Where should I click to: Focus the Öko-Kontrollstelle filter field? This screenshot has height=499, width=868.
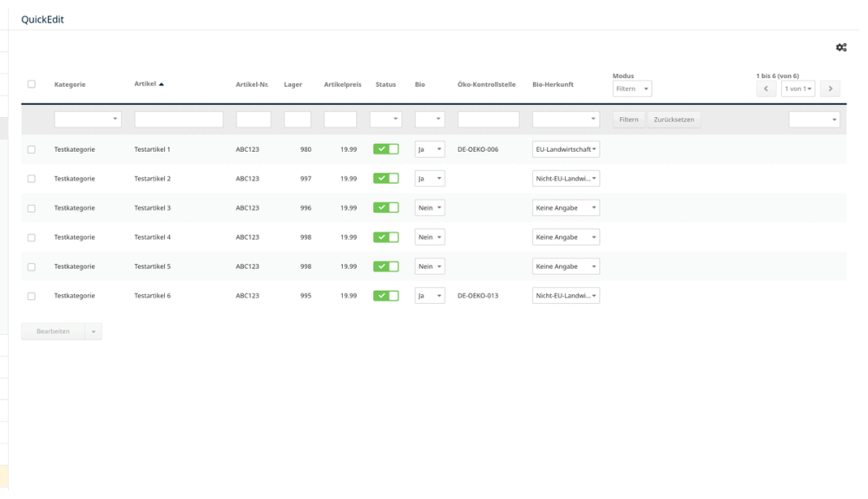point(488,119)
